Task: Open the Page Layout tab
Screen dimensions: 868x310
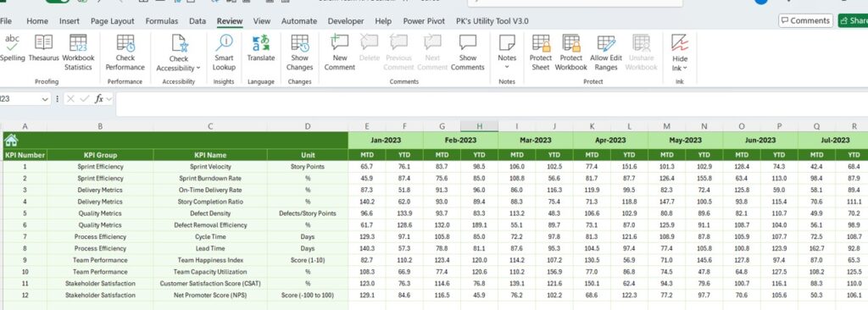Action: (113, 21)
